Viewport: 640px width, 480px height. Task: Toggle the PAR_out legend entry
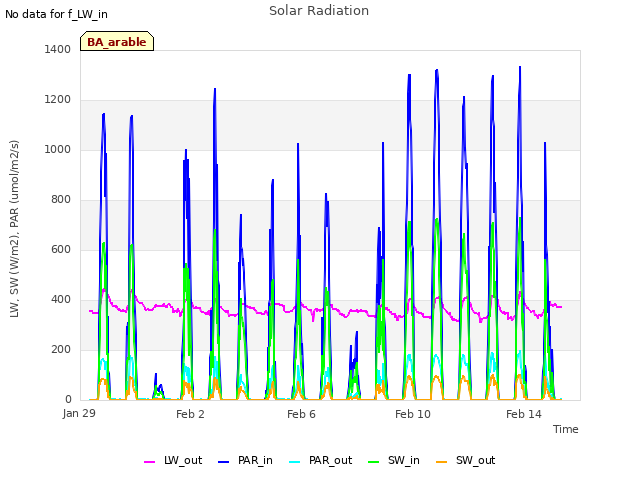320,460
